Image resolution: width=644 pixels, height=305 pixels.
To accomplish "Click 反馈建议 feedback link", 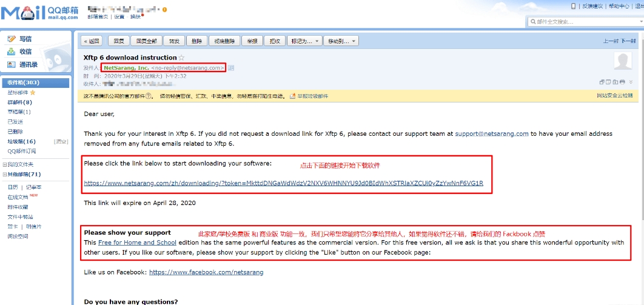I will (x=592, y=6).
